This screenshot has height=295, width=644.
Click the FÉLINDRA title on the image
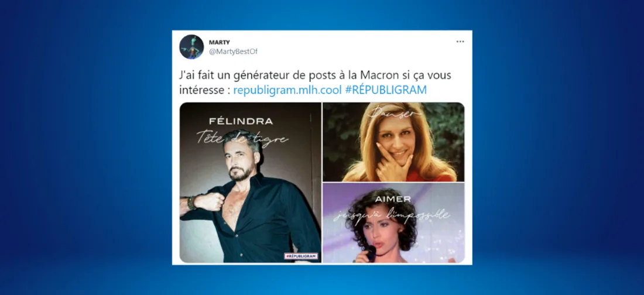(241, 122)
